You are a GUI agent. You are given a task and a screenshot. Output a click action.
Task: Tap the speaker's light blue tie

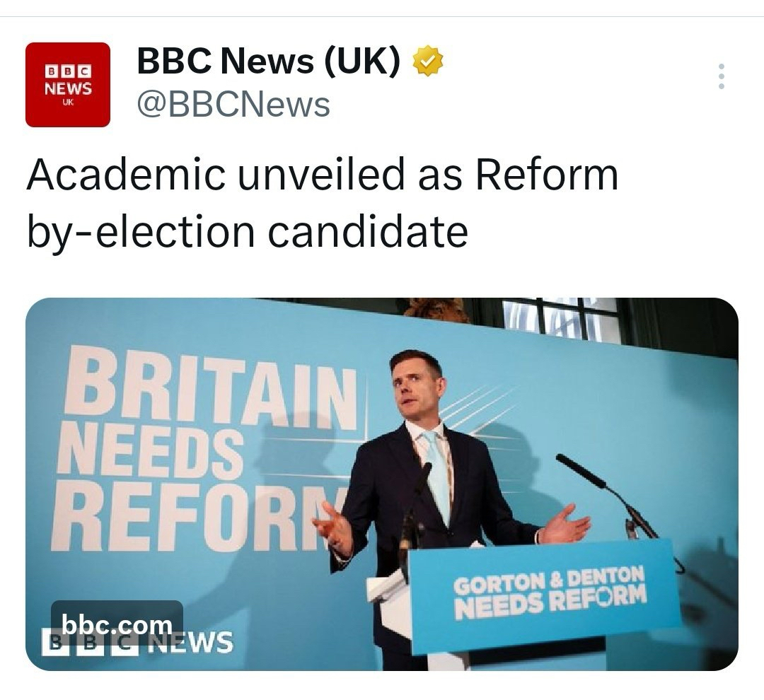pos(436,474)
